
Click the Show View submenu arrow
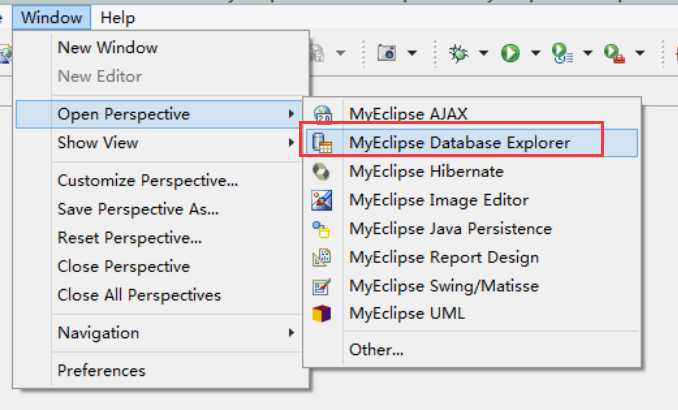(291, 142)
